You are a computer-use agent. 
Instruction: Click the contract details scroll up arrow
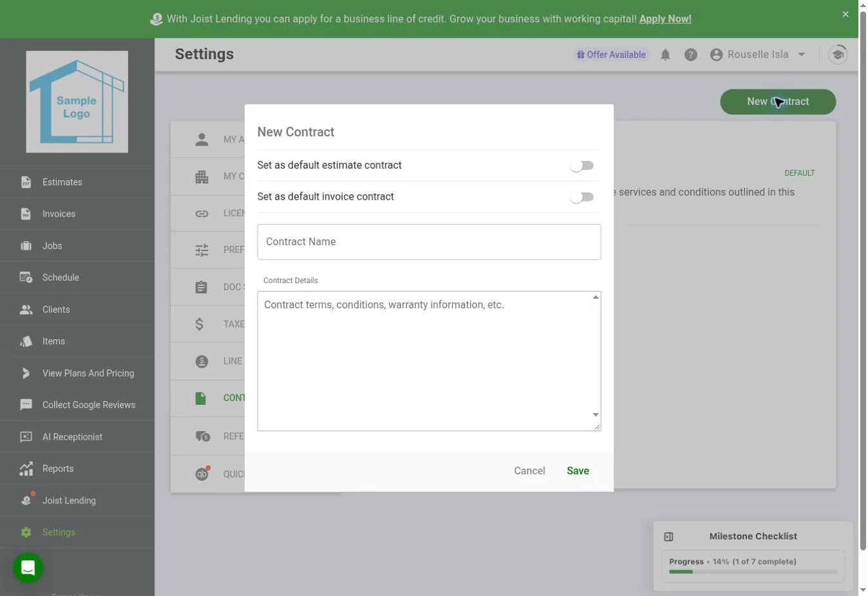coord(596,297)
